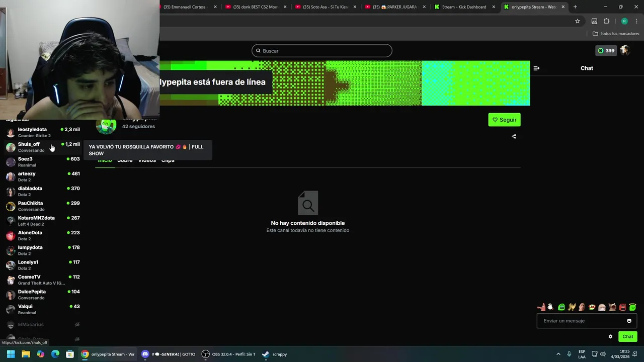The height and width of the screenshot is (362, 644).
Task: Open Microsoft Store from taskbar
Action: pyautogui.click(x=70, y=354)
